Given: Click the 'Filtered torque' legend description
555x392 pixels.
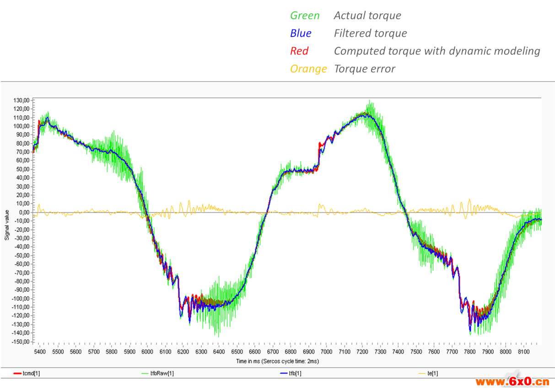Looking at the screenshot, I should [370, 33].
